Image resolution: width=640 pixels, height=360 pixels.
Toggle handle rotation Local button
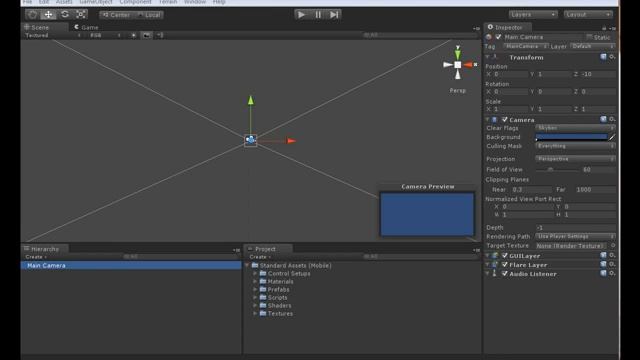(x=149, y=15)
